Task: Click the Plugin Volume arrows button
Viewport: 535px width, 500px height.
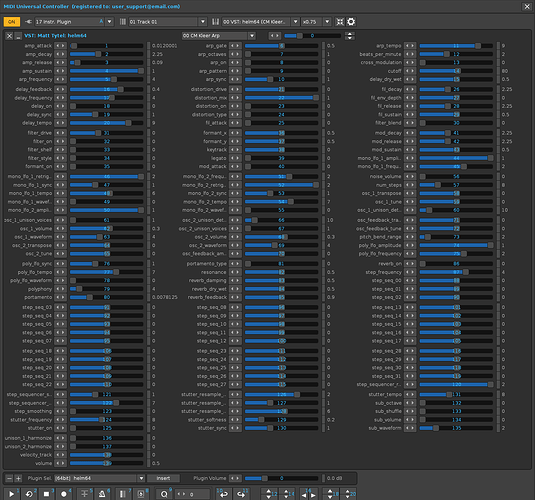Action: [235, 478]
